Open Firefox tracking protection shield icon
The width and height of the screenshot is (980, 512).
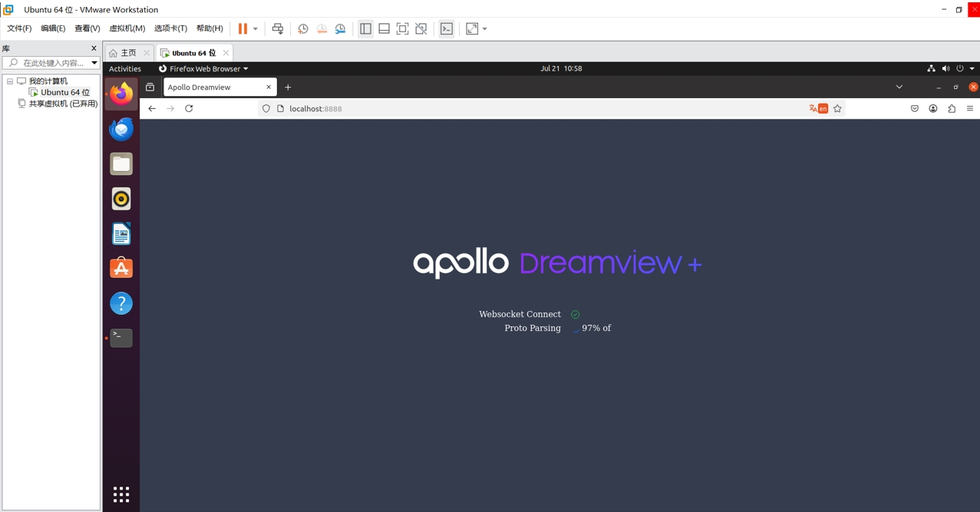(266, 108)
